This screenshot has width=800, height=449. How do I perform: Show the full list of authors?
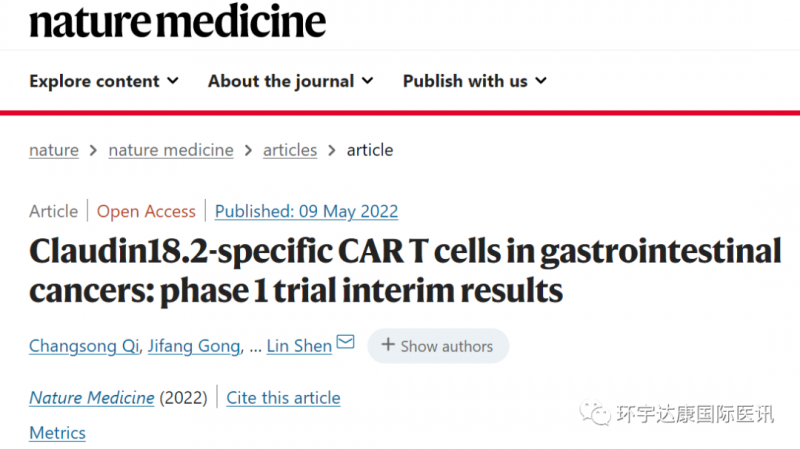[438, 346]
